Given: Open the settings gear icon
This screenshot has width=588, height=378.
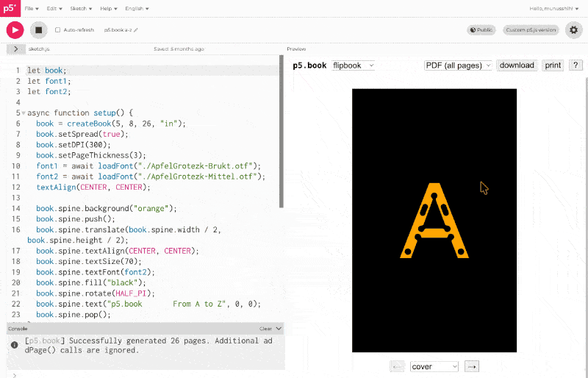Looking at the screenshot, I should pyautogui.click(x=573, y=30).
